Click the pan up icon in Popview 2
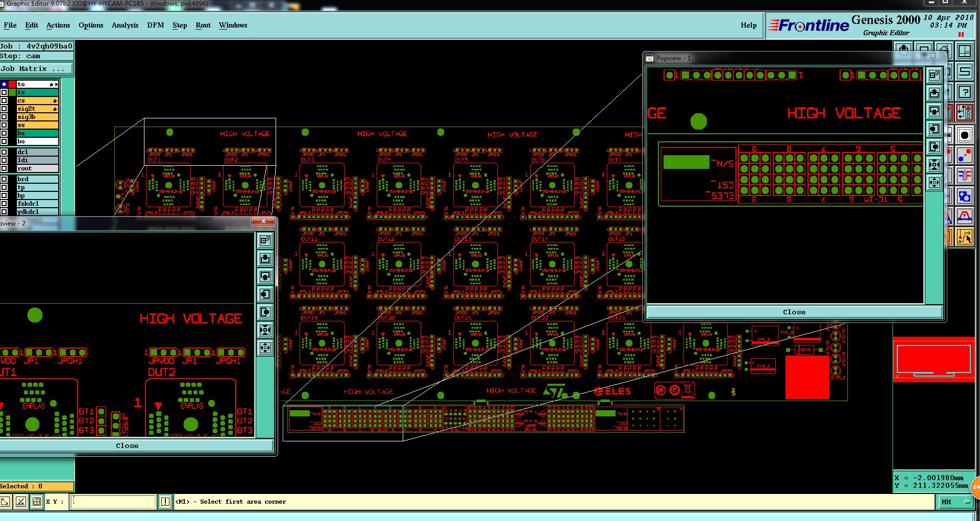 265,258
